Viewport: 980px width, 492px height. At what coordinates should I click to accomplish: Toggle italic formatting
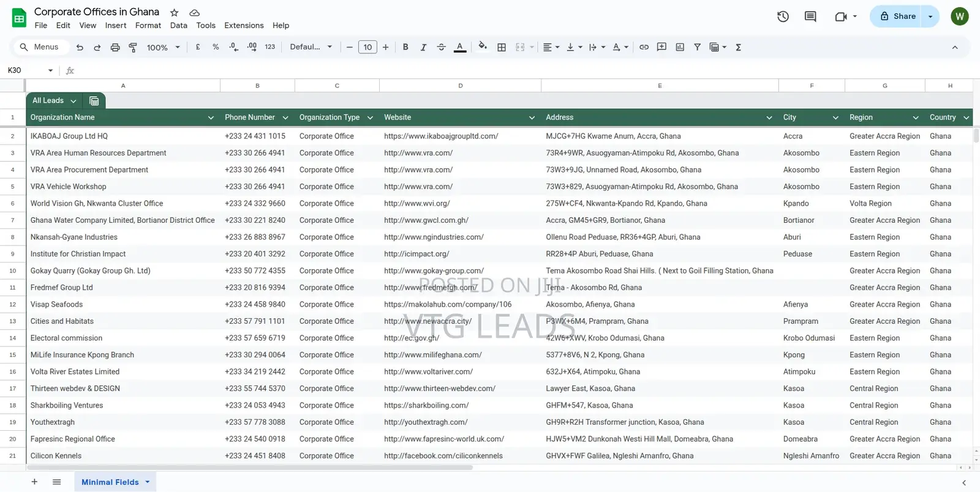click(423, 47)
